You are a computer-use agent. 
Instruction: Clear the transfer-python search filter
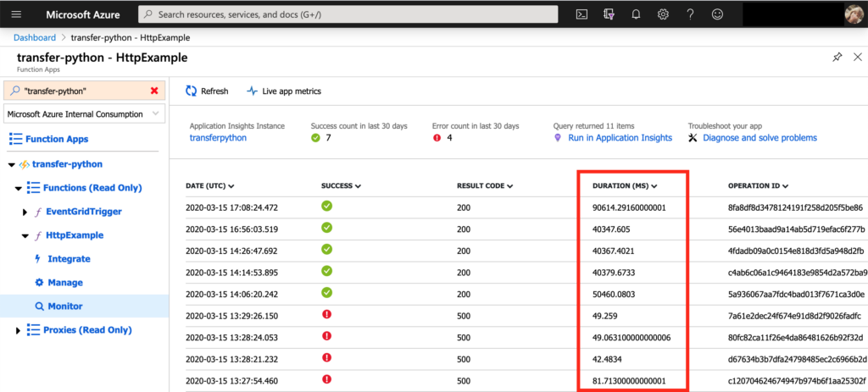[x=154, y=91]
